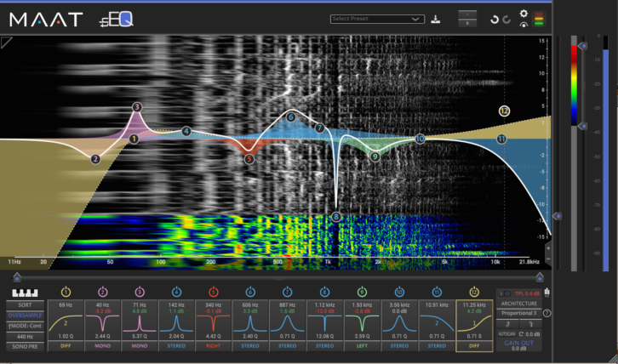
Task: Click band 10 power icon
Action: [x=399, y=292]
